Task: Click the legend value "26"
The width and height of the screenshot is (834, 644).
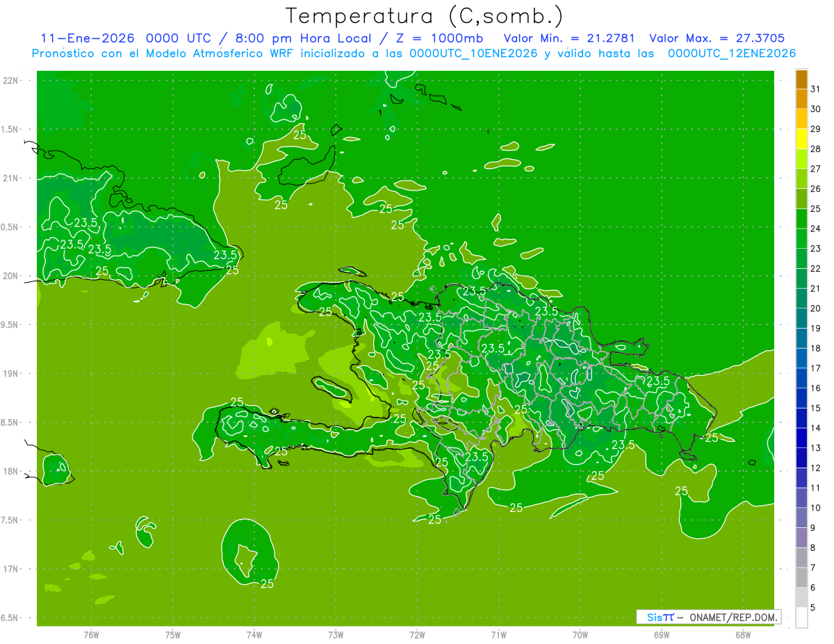Action: [x=816, y=188]
